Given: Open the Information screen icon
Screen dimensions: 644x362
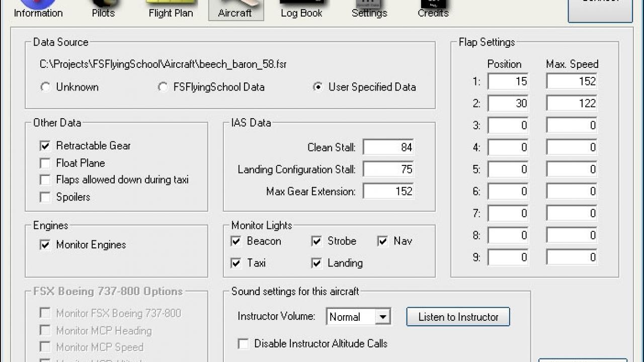Looking at the screenshot, I should 38,6.
